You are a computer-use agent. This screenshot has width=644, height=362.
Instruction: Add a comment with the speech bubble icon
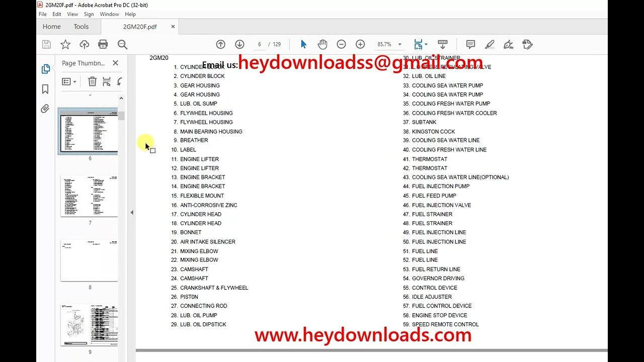click(x=470, y=44)
